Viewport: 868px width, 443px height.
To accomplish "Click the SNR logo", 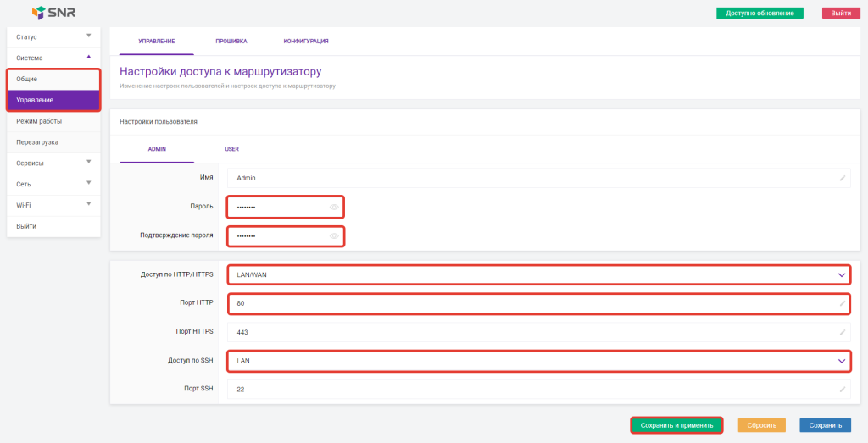I will 53,12.
